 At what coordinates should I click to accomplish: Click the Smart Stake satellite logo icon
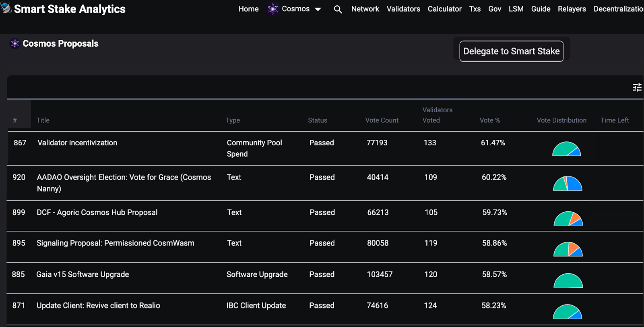point(6,7)
